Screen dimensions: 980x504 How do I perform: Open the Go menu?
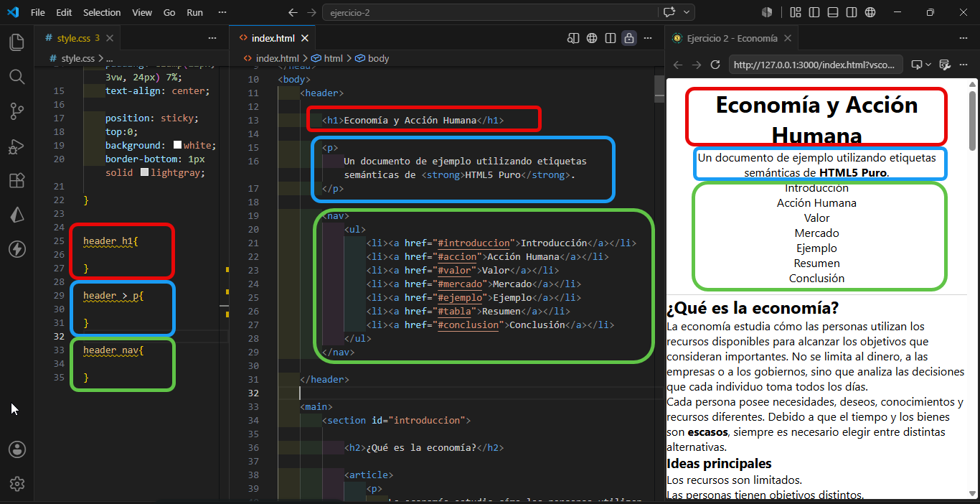click(169, 12)
